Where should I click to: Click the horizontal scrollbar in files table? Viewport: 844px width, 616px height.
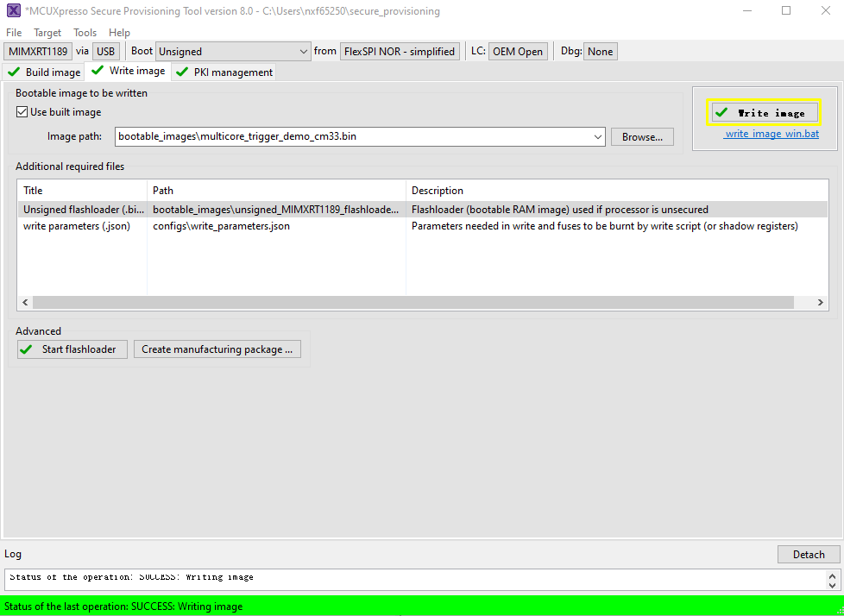tap(413, 303)
